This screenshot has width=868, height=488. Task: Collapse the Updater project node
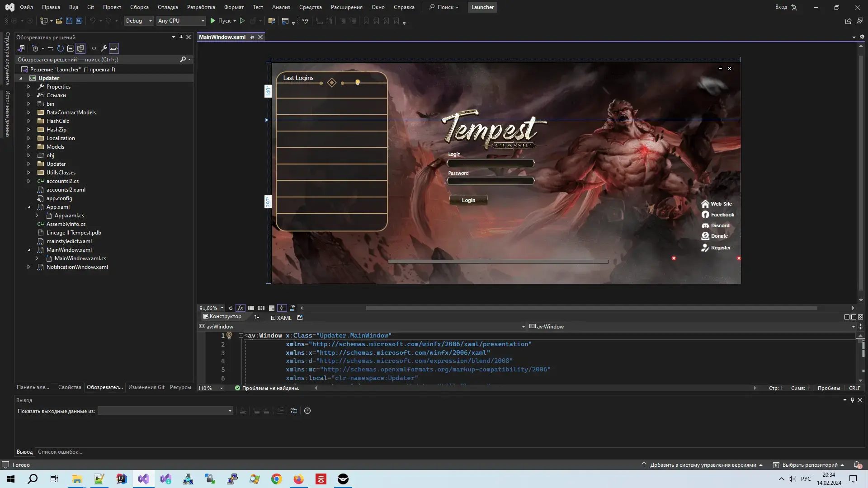21,78
